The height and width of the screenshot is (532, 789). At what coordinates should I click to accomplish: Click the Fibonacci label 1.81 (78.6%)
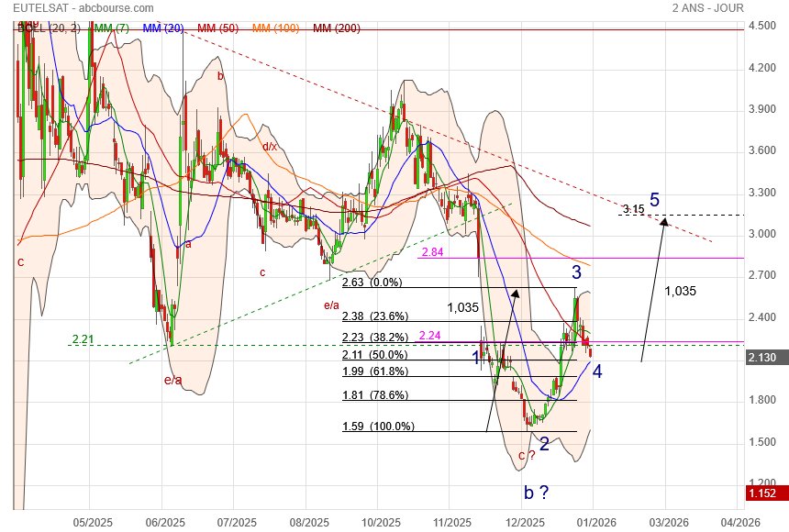tap(375, 395)
